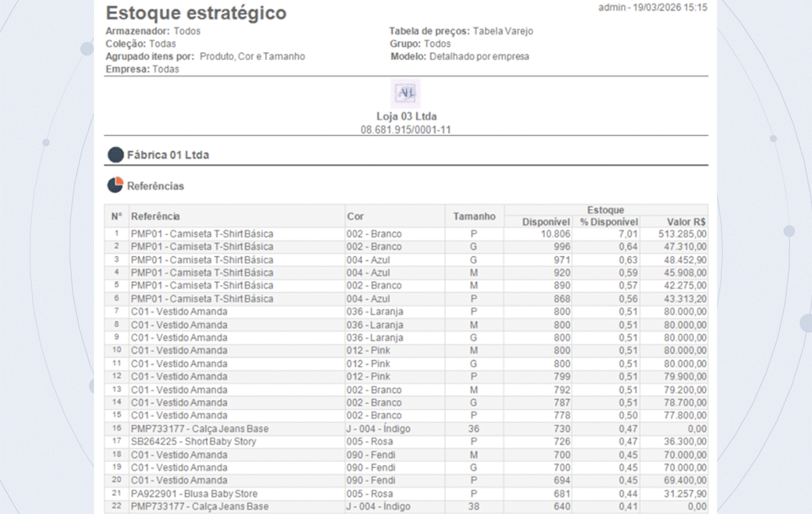812x514 pixels.
Task: Click the CNPJ number 08.681.915/0001-11
Action: [x=406, y=129]
